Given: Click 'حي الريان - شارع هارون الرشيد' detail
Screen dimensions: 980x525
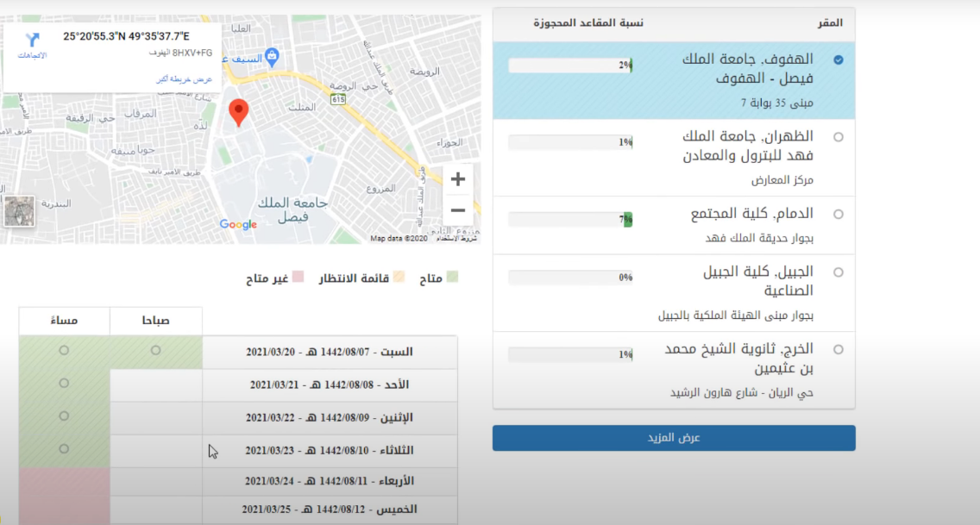Looking at the screenshot, I should [x=742, y=392].
